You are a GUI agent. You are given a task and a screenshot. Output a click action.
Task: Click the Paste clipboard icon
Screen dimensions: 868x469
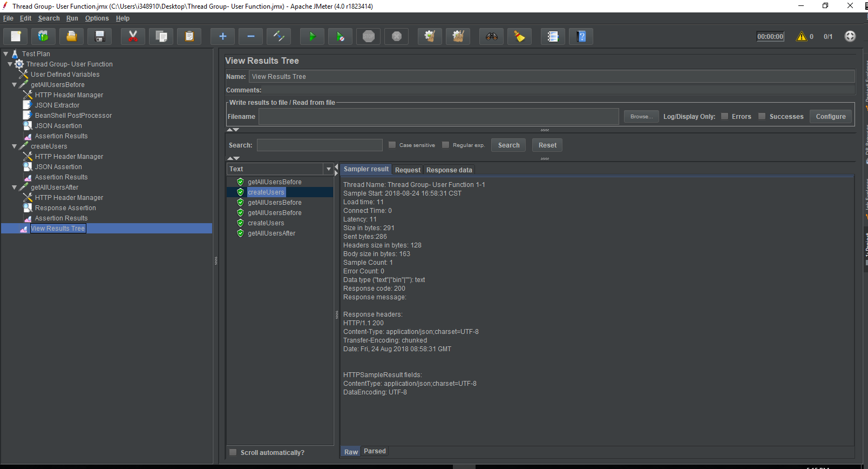point(189,36)
